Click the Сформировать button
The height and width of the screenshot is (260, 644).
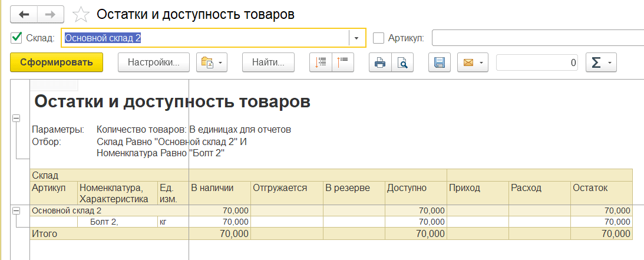pos(57,62)
